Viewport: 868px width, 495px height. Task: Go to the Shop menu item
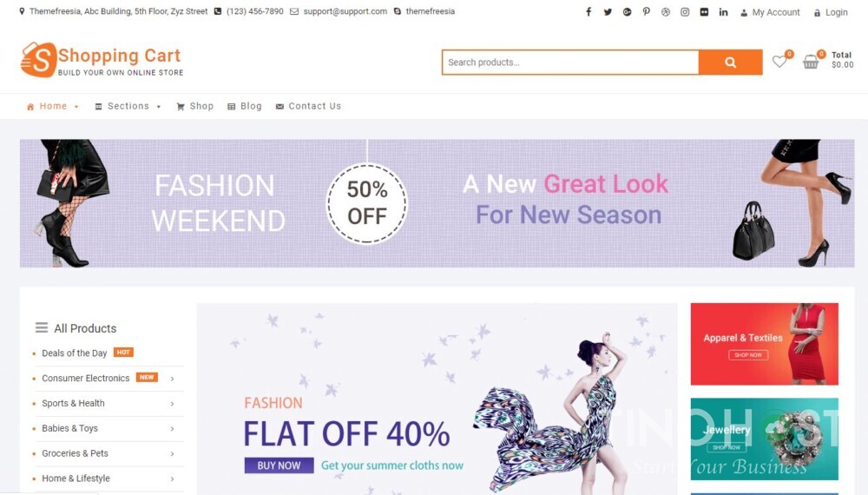tap(194, 106)
